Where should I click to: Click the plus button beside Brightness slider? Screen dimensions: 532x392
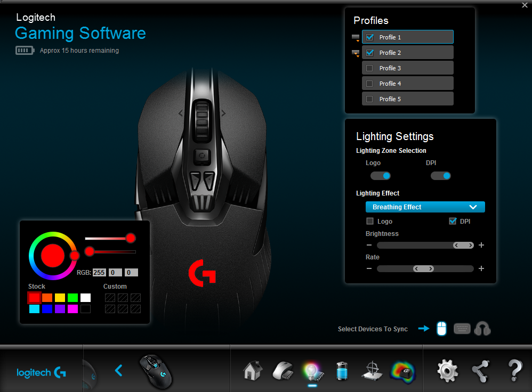pos(481,245)
